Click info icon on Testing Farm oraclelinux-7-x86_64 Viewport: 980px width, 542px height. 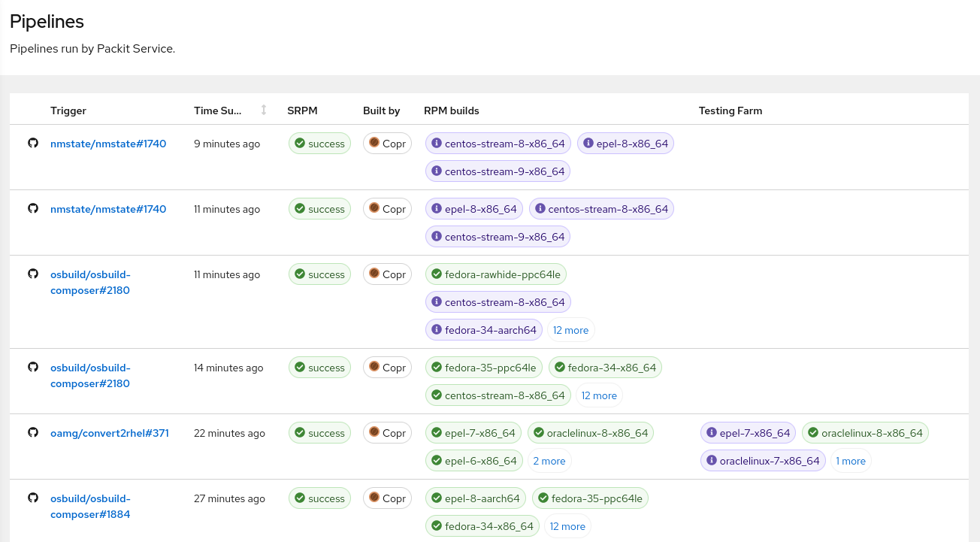tap(711, 461)
